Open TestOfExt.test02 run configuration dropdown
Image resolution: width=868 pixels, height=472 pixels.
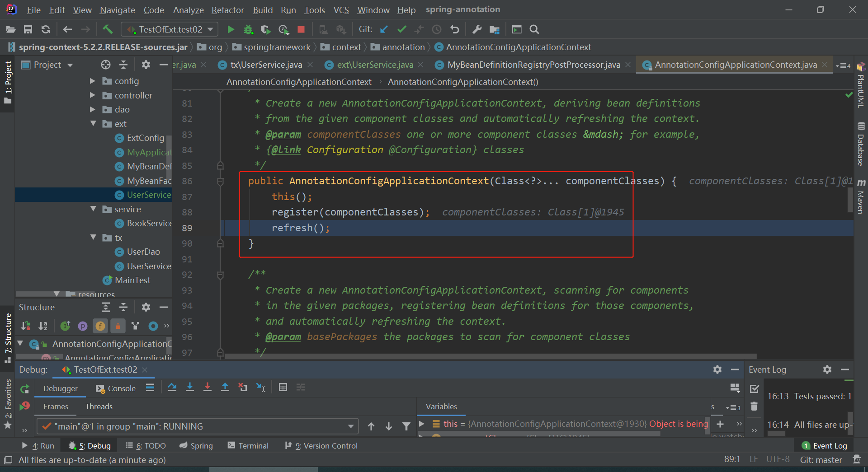pos(170,30)
